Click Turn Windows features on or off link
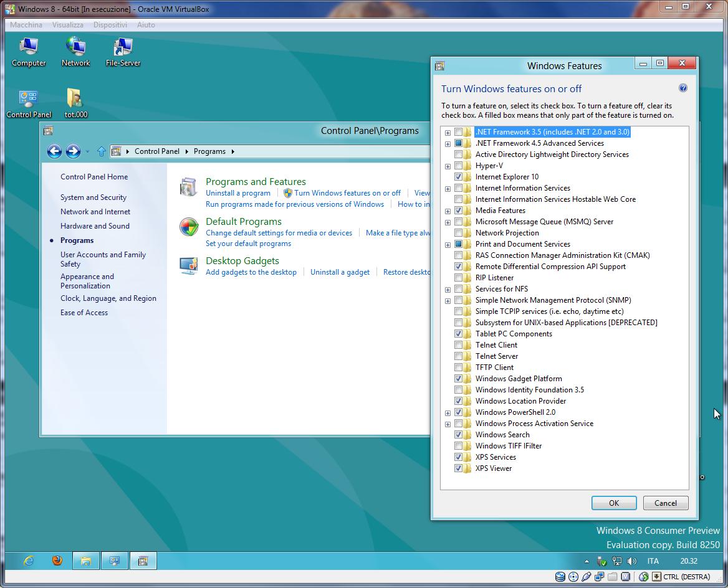Viewport: 728px width, 588px height. tap(347, 193)
